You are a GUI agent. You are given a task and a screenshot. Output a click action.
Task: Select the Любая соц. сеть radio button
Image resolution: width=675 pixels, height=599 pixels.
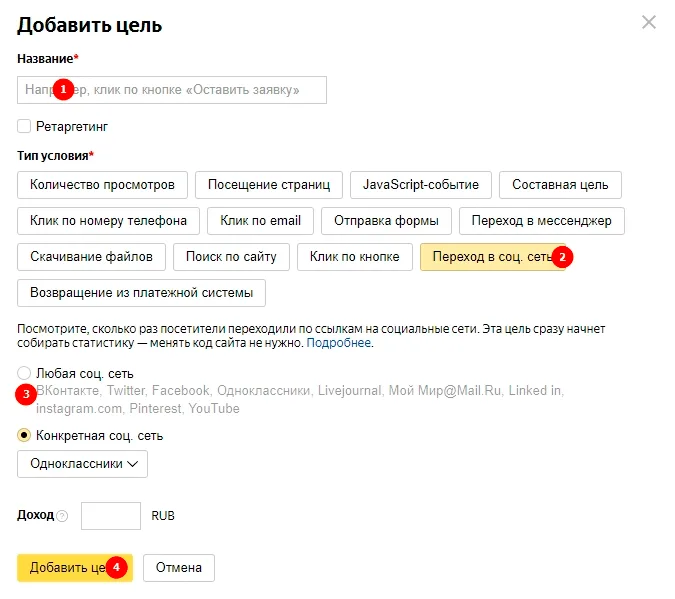[x=24, y=373]
